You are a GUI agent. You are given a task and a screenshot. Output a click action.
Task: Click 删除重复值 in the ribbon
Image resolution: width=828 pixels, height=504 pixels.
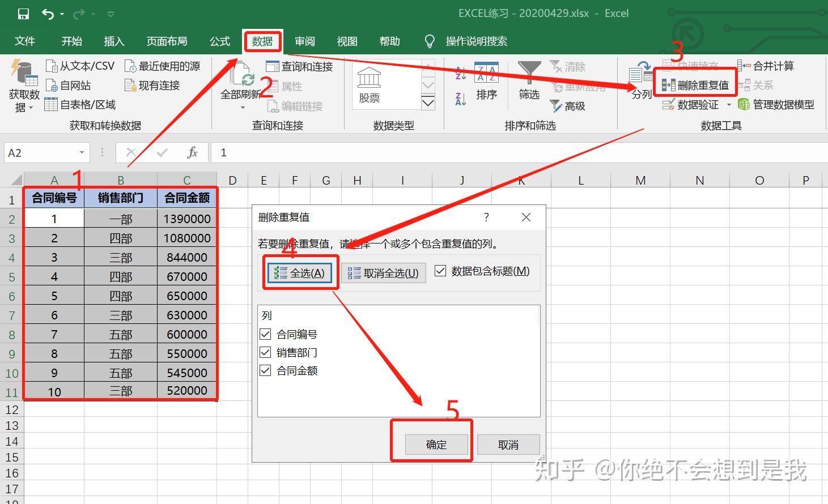(x=695, y=86)
